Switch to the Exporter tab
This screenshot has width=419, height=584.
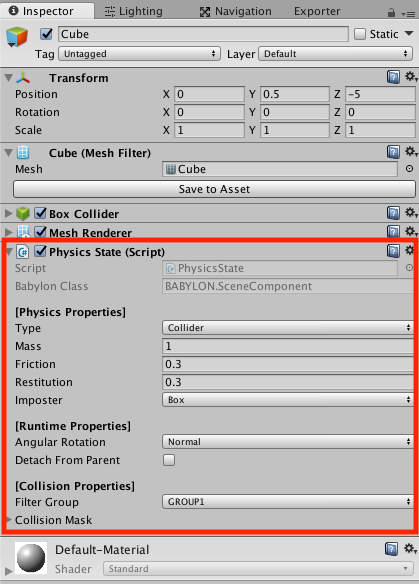click(317, 11)
